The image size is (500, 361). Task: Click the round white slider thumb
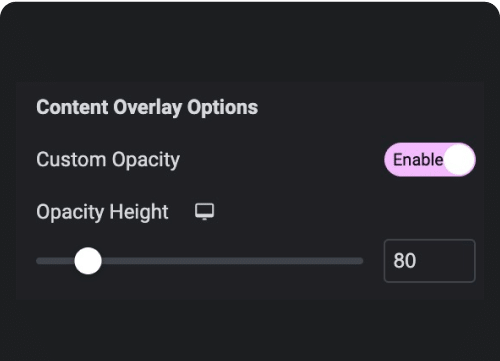[88, 261]
